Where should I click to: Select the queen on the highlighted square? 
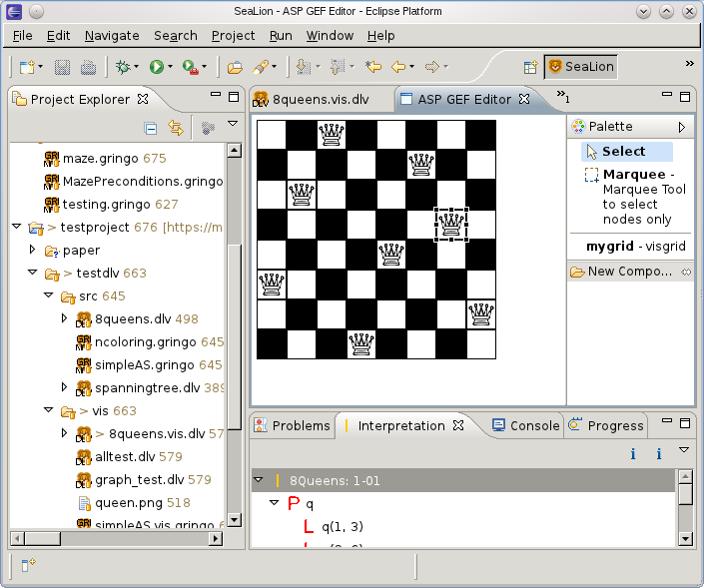point(451,226)
